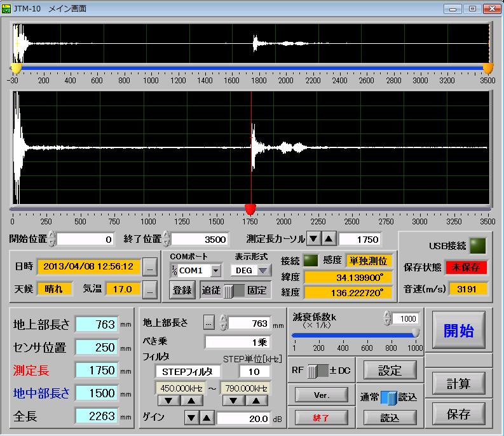Click the ゲイン gain down arrow
The height and width of the screenshot is (436, 504).
[192, 418]
